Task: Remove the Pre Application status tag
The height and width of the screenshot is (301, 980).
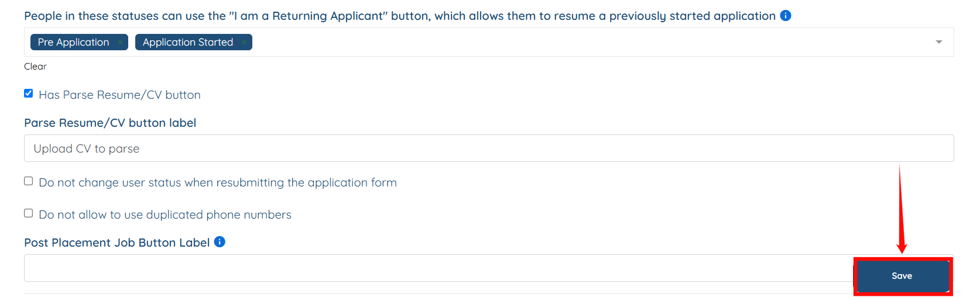Action: click(x=120, y=42)
